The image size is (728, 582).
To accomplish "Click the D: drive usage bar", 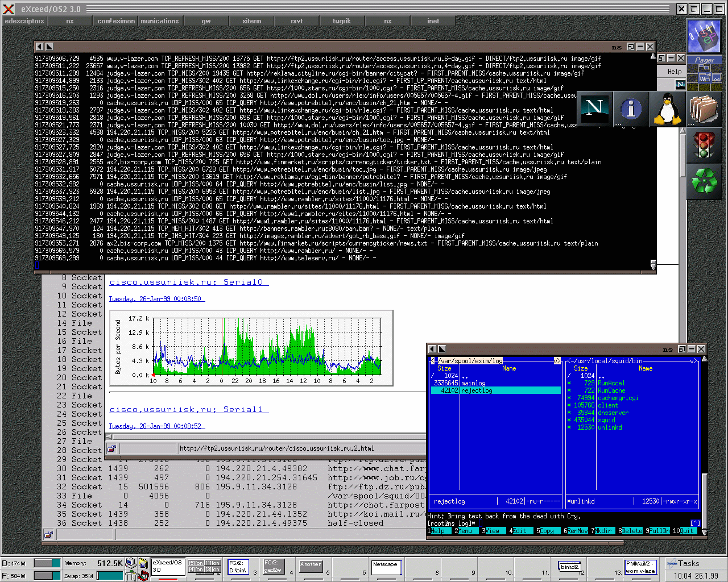I will click(47, 563).
